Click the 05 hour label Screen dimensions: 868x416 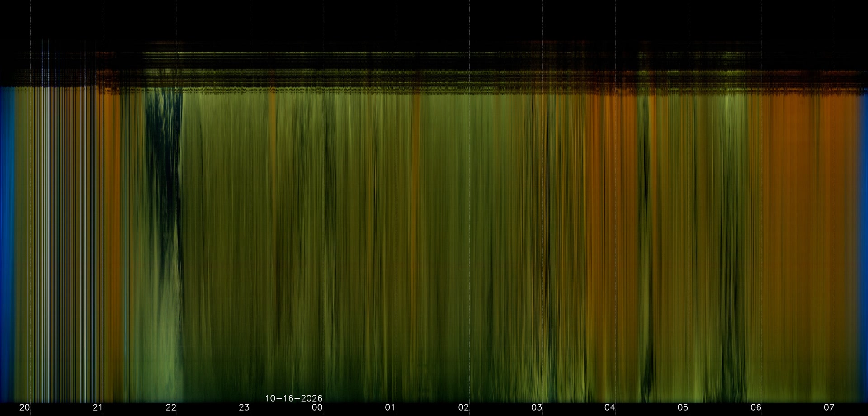pyautogui.click(x=683, y=407)
